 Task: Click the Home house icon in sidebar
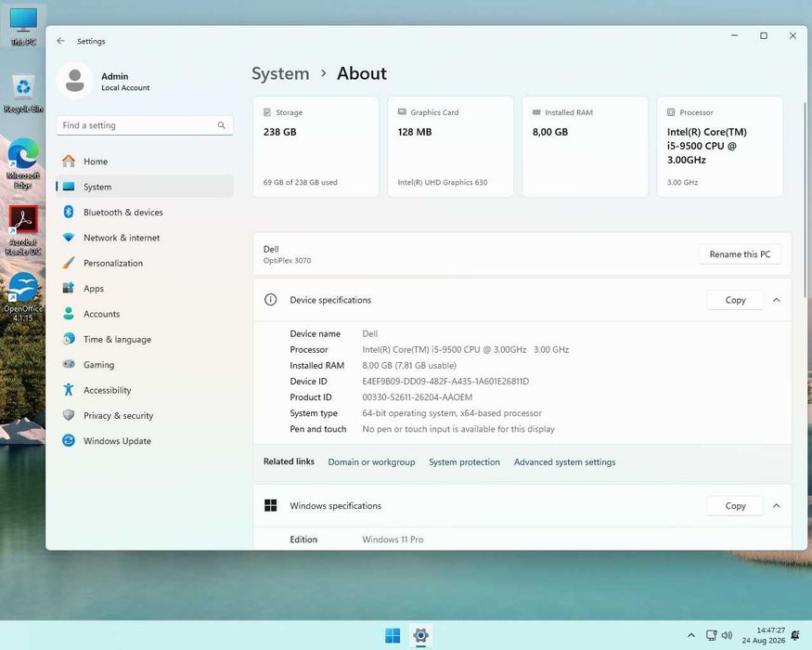point(69,162)
